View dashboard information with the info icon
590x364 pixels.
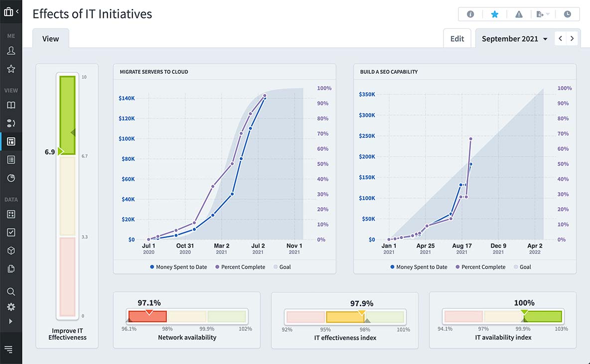click(470, 14)
